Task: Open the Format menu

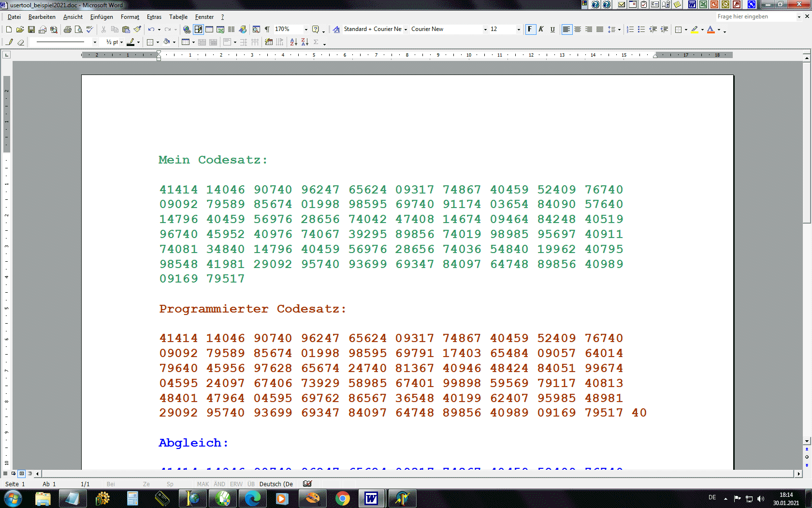Action: click(130, 17)
